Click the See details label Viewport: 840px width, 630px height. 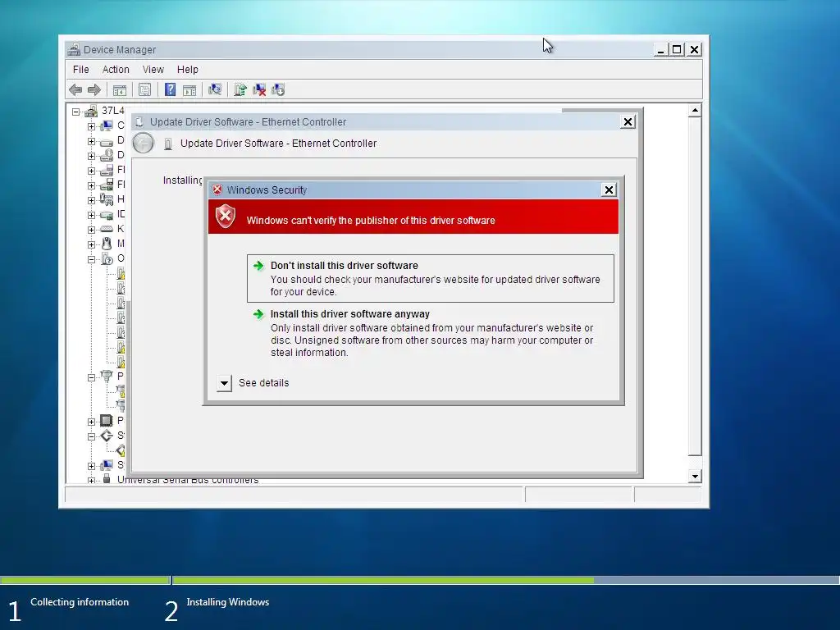pyautogui.click(x=263, y=383)
